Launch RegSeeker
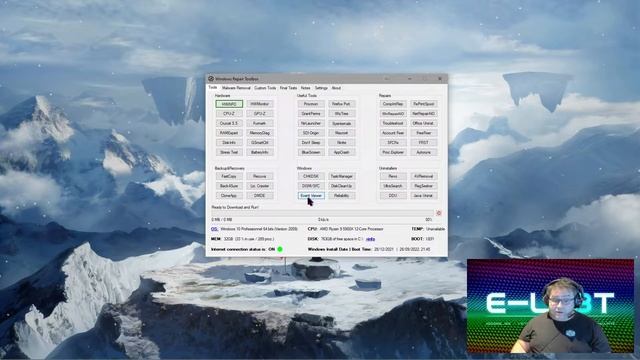 (x=424, y=186)
